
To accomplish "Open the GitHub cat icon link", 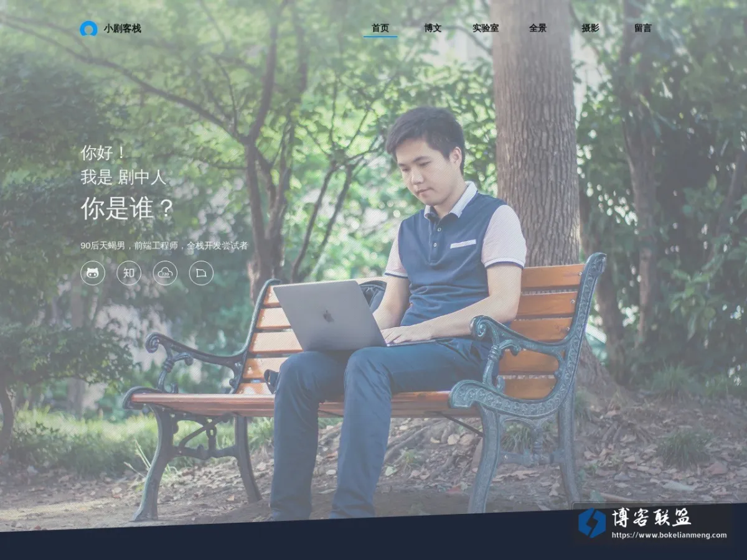I will click(x=93, y=273).
